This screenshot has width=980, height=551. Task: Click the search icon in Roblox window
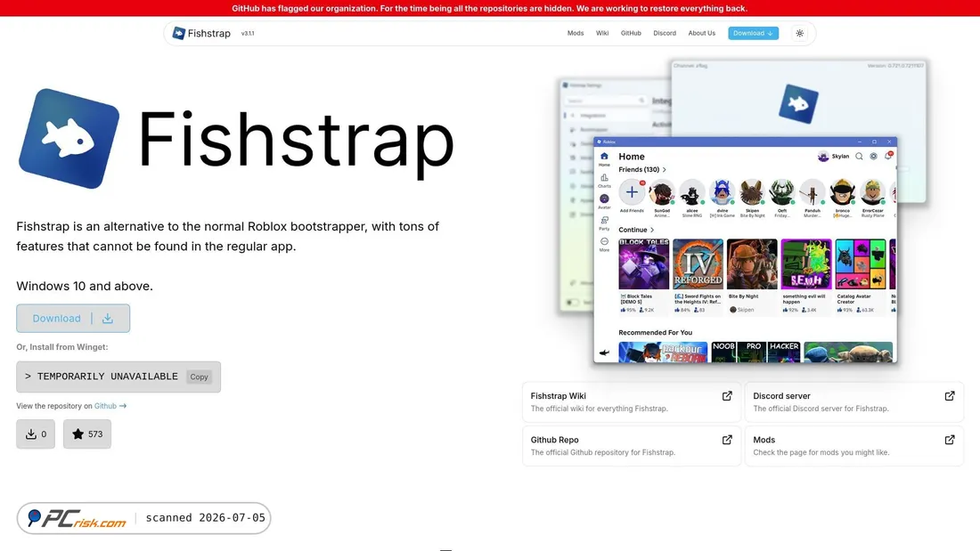click(x=859, y=156)
